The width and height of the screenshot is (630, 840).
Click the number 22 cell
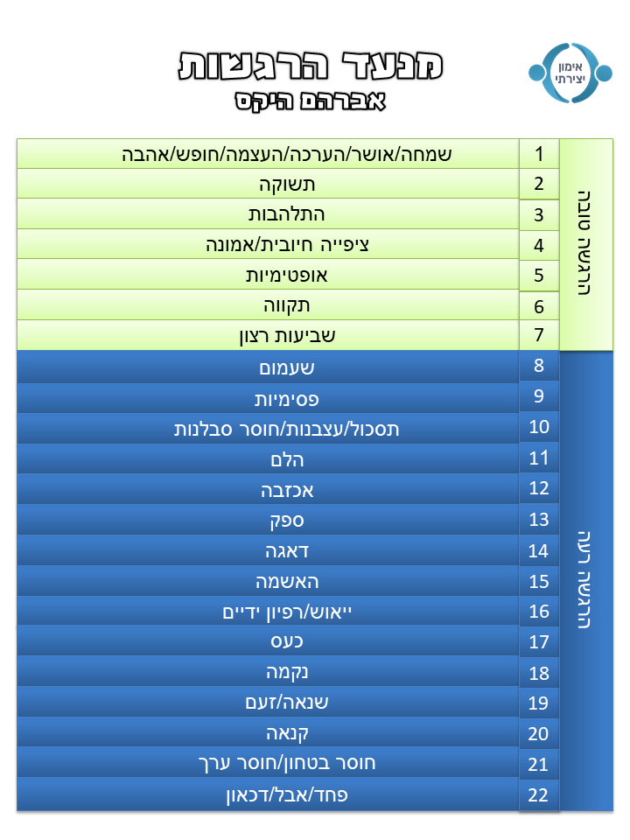point(539,795)
